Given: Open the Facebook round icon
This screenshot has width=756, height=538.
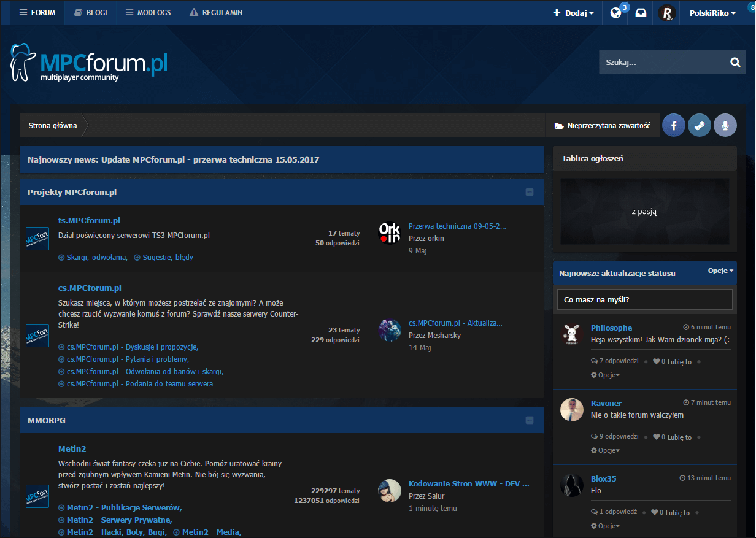Looking at the screenshot, I should pyautogui.click(x=674, y=125).
